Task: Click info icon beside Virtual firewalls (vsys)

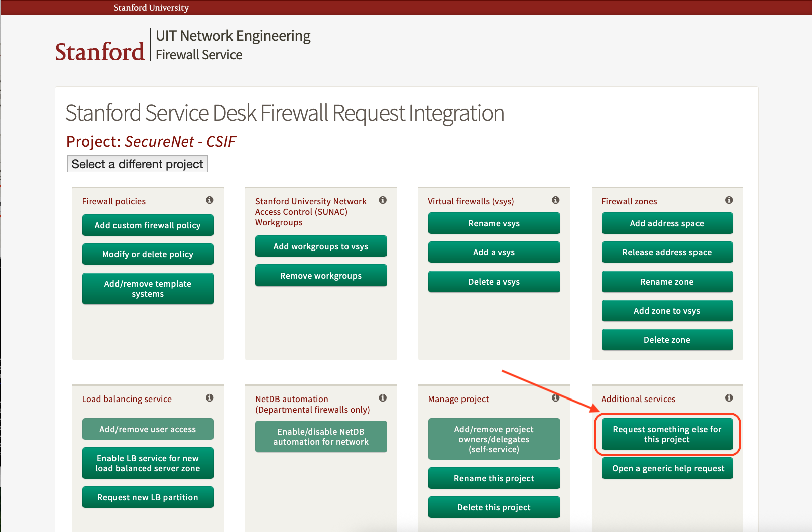Action: point(556,200)
